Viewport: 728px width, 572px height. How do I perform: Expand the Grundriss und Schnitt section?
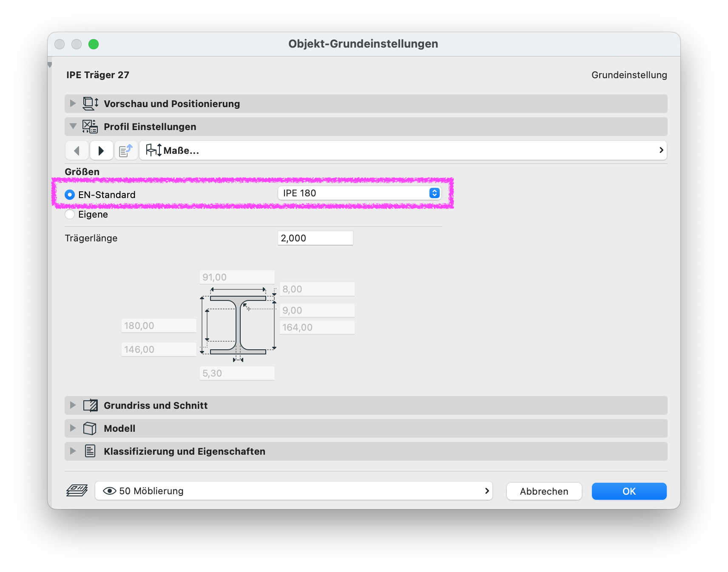point(73,405)
